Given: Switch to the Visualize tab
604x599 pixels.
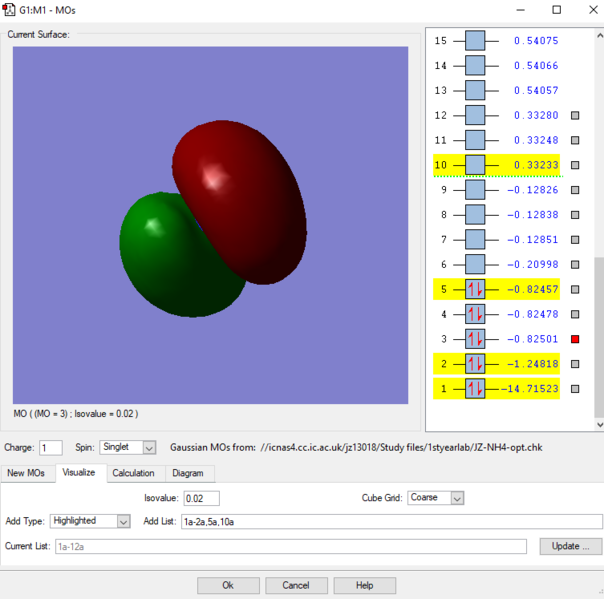Looking at the screenshot, I should click(79, 473).
